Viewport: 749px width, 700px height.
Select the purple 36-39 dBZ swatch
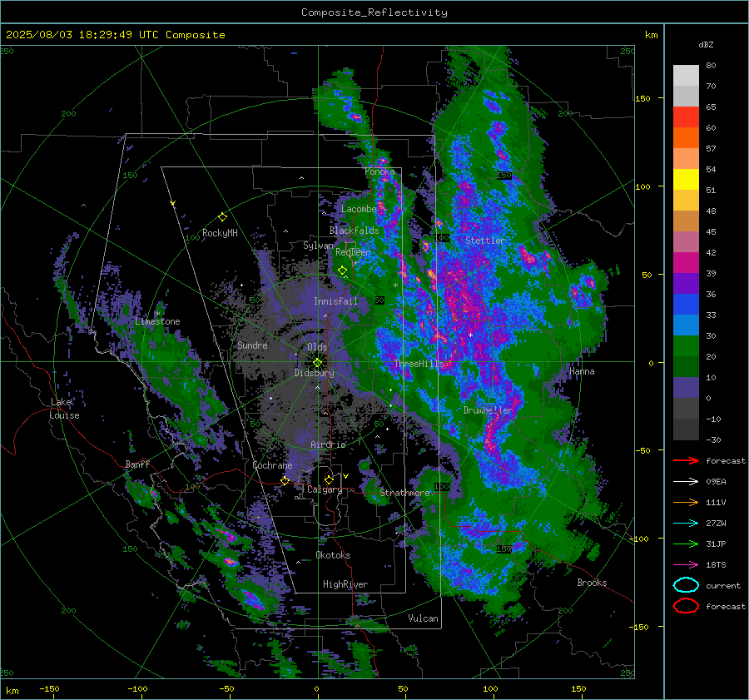pyautogui.click(x=686, y=283)
